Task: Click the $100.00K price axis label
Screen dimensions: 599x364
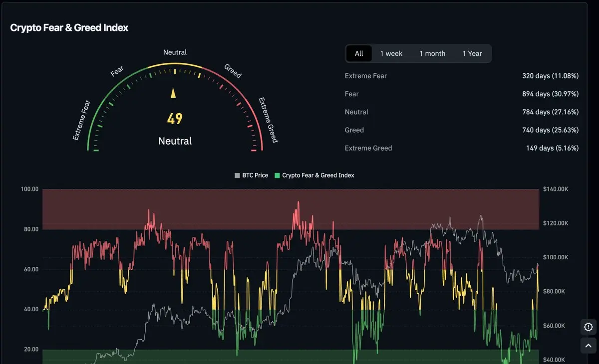Action: [x=556, y=257]
